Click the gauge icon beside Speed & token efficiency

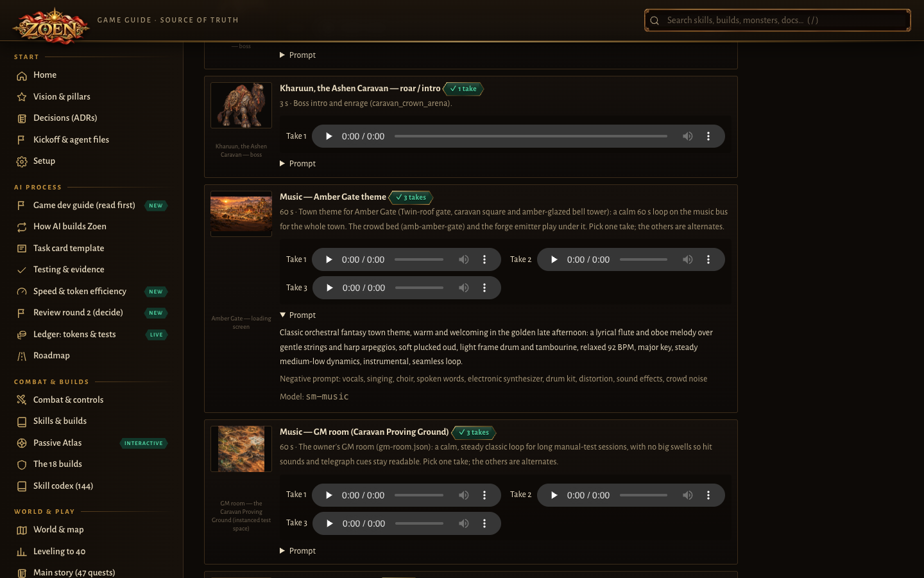click(x=22, y=292)
